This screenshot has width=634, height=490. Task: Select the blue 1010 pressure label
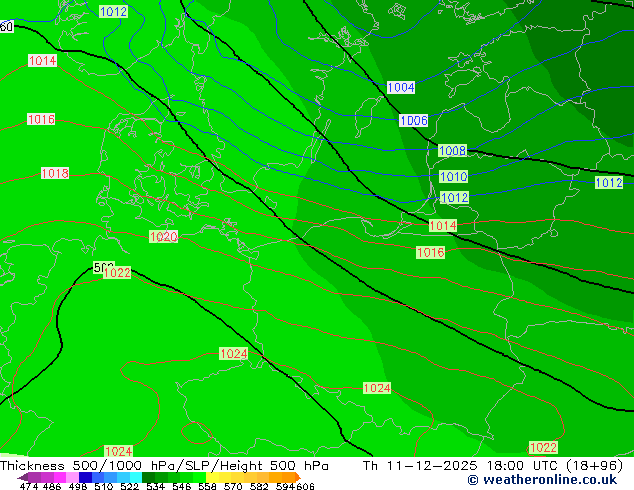pos(454,177)
